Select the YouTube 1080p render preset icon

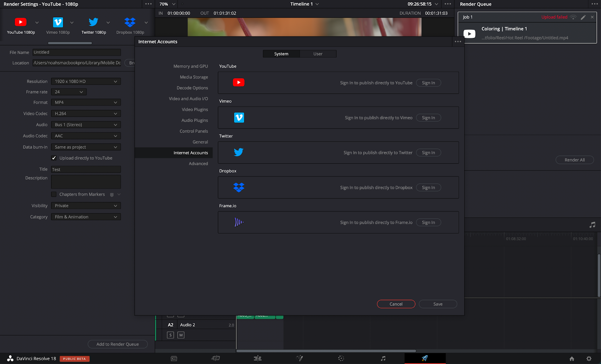pyautogui.click(x=21, y=22)
